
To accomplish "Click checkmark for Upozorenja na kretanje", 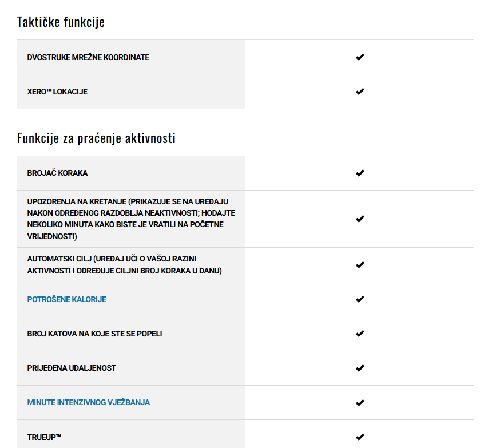I will coord(360,219).
